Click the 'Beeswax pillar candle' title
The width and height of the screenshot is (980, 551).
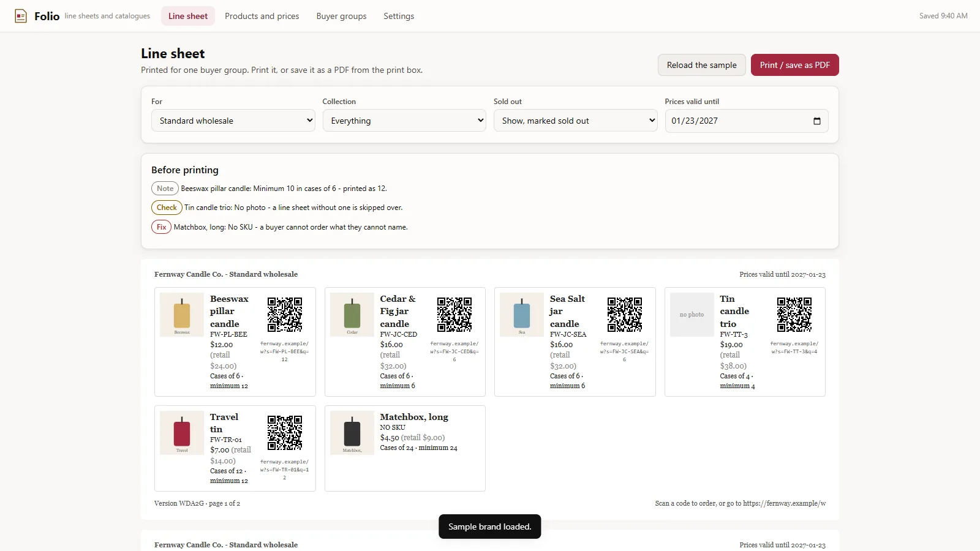click(x=229, y=311)
